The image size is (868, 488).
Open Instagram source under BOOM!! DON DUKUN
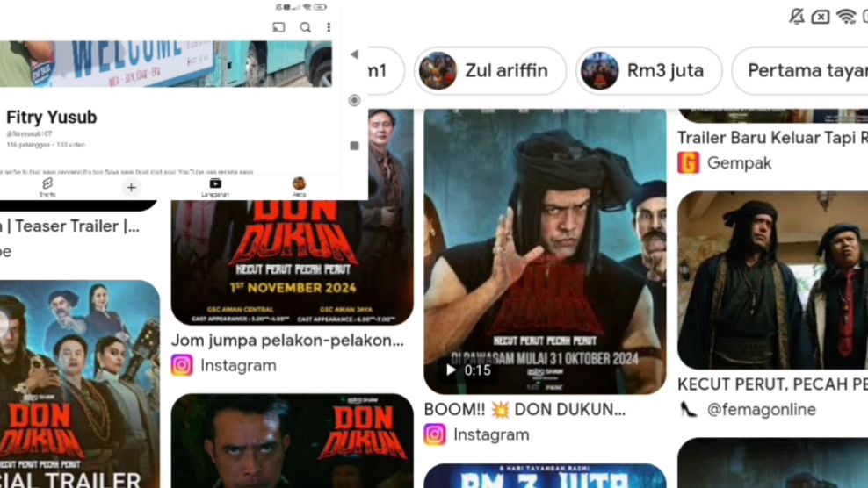pos(491,434)
